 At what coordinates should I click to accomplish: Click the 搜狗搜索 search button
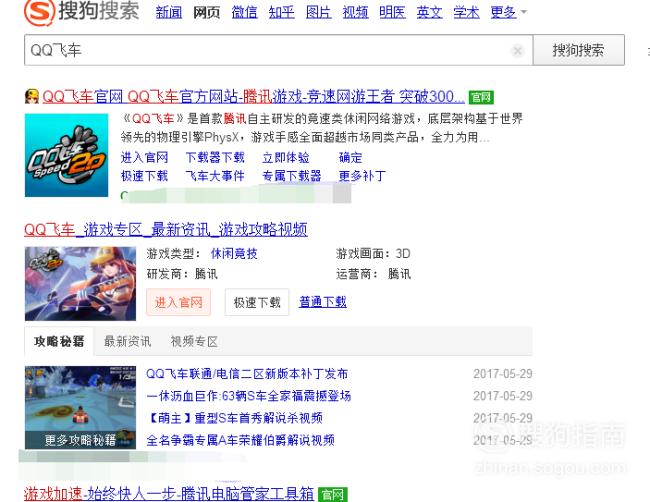(578, 51)
